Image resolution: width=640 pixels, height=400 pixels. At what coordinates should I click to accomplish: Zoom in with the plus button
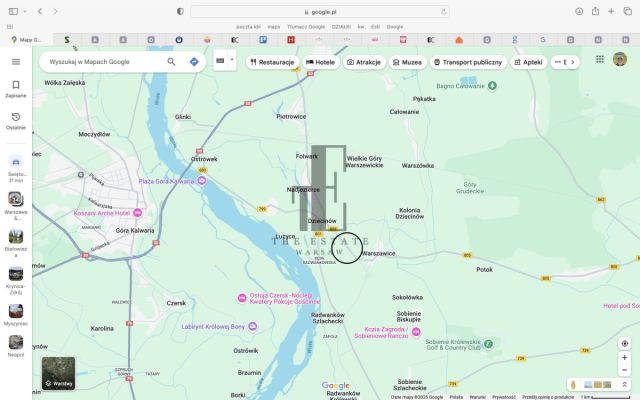[x=625, y=358]
